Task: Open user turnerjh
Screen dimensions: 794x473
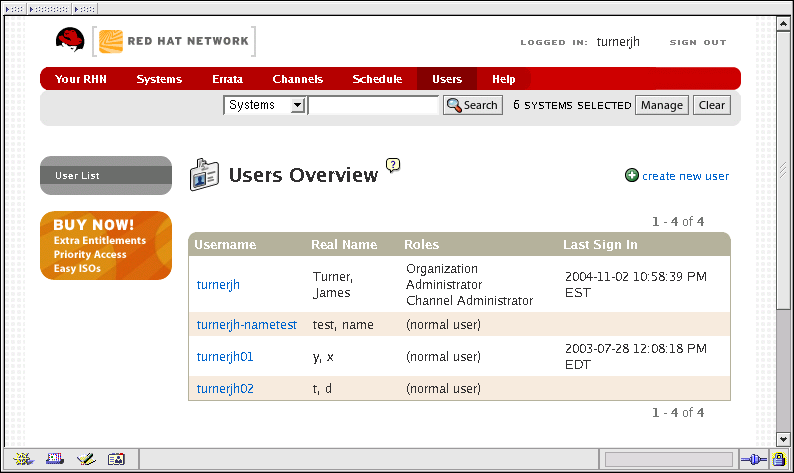Action: (218, 285)
